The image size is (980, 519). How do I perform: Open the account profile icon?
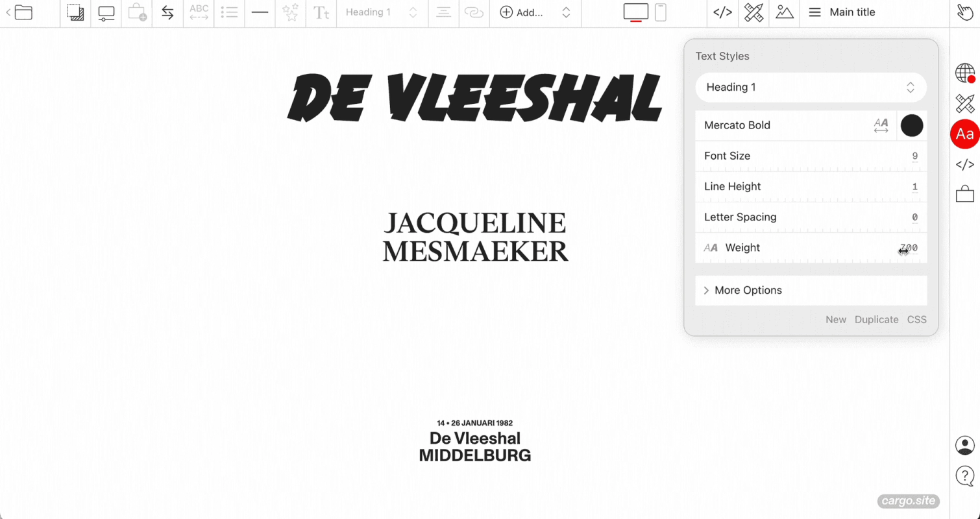965,445
